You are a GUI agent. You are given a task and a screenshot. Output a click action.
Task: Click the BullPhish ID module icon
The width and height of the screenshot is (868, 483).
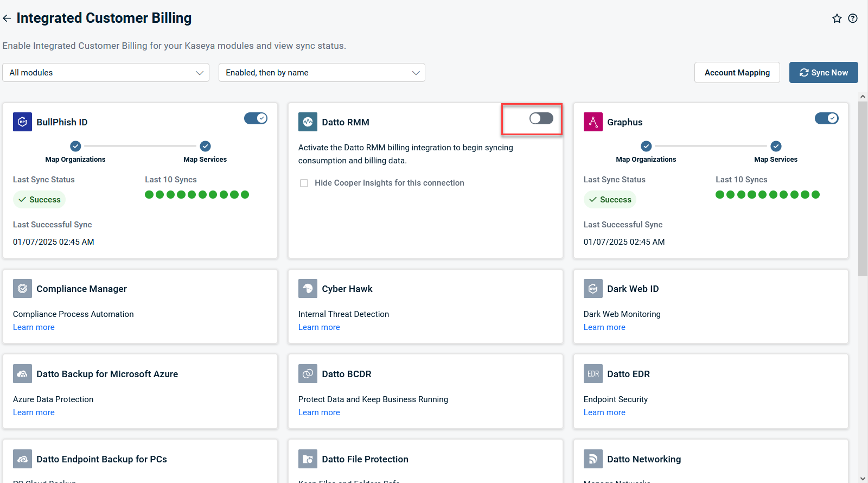[x=22, y=122]
